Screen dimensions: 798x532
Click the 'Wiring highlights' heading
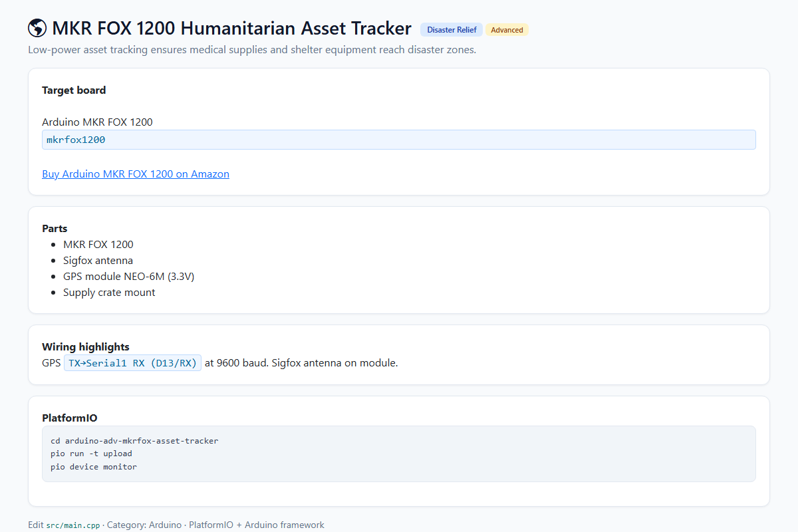point(86,347)
